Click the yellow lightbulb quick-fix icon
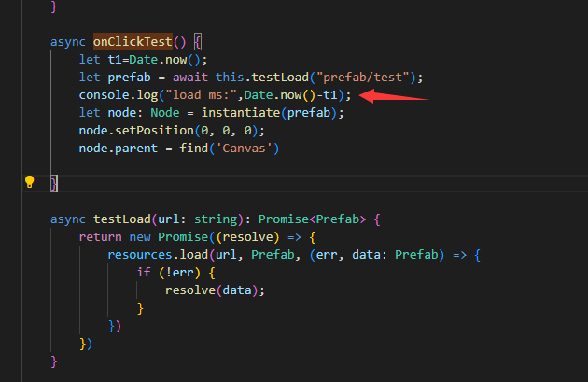The height and width of the screenshot is (382, 588). 29,181
